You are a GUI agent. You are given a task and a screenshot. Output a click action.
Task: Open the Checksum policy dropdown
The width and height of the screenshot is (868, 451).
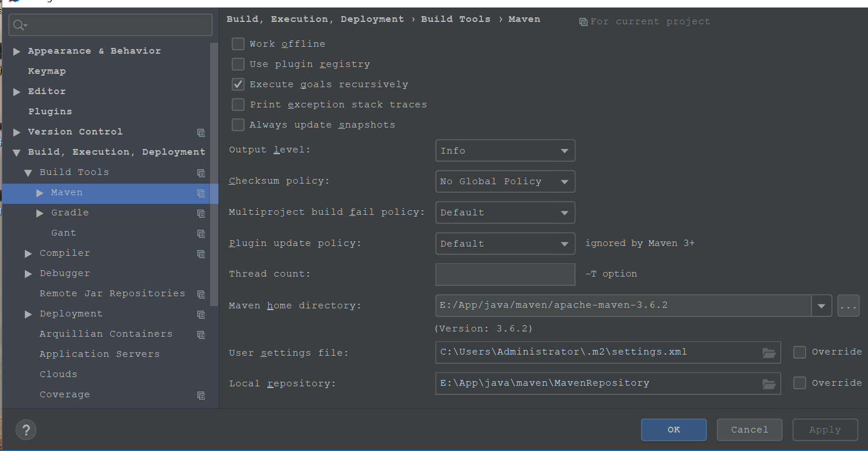[505, 181]
